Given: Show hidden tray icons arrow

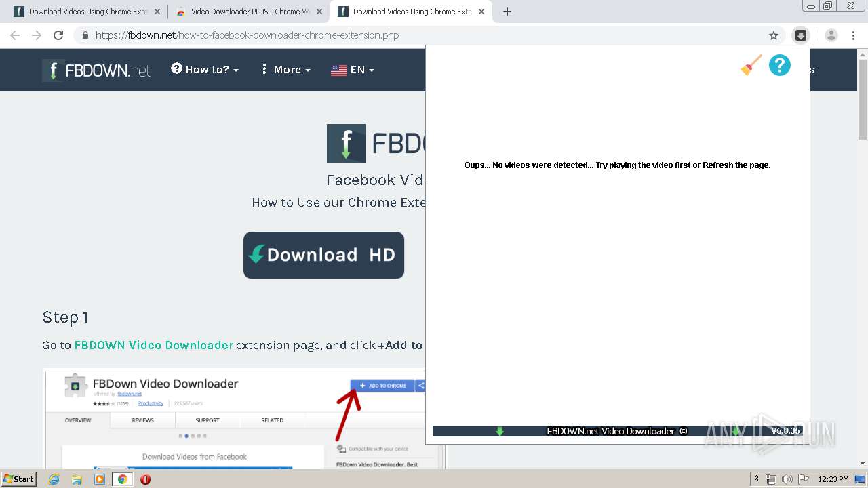Looking at the screenshot, I should coord(756,479).
